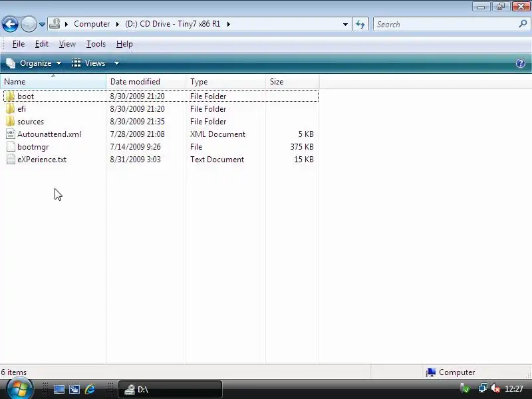Open address bar history dropdown

click(x=345, y=24)
